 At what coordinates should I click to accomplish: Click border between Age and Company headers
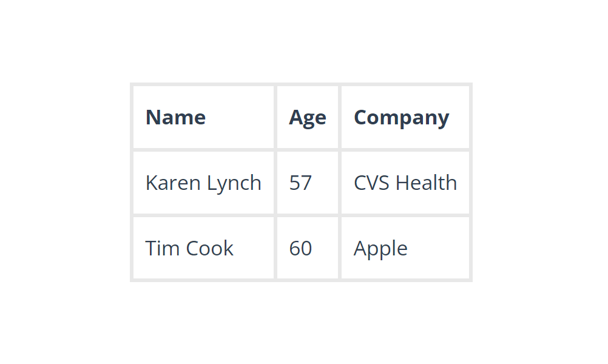pyautogui.click(x=340, y=117)
